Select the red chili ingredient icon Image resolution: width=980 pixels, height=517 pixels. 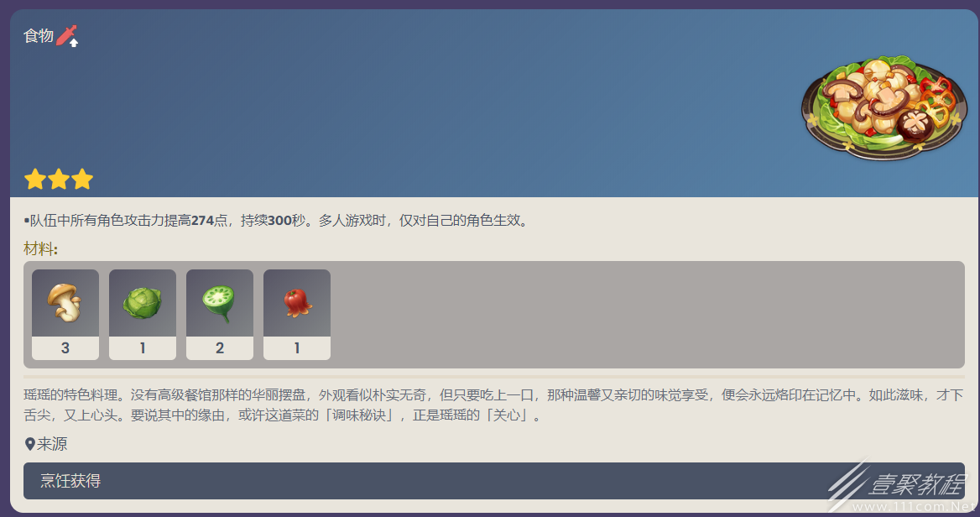[x=297, y=303]
